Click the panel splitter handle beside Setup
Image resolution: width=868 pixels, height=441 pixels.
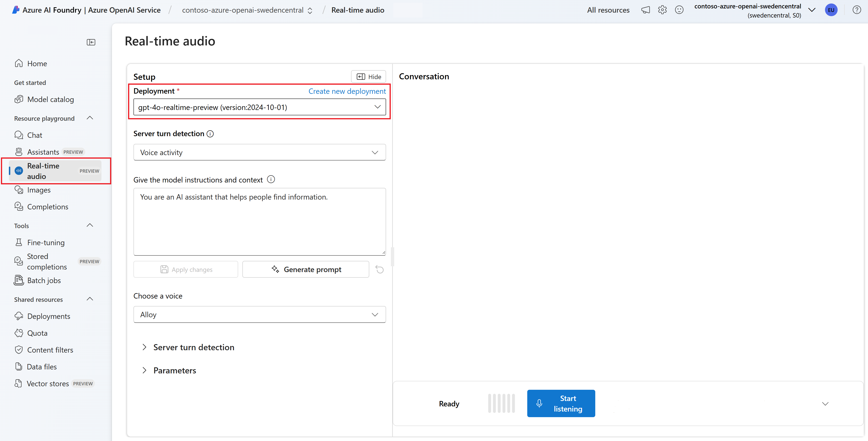tap(393, 256)
